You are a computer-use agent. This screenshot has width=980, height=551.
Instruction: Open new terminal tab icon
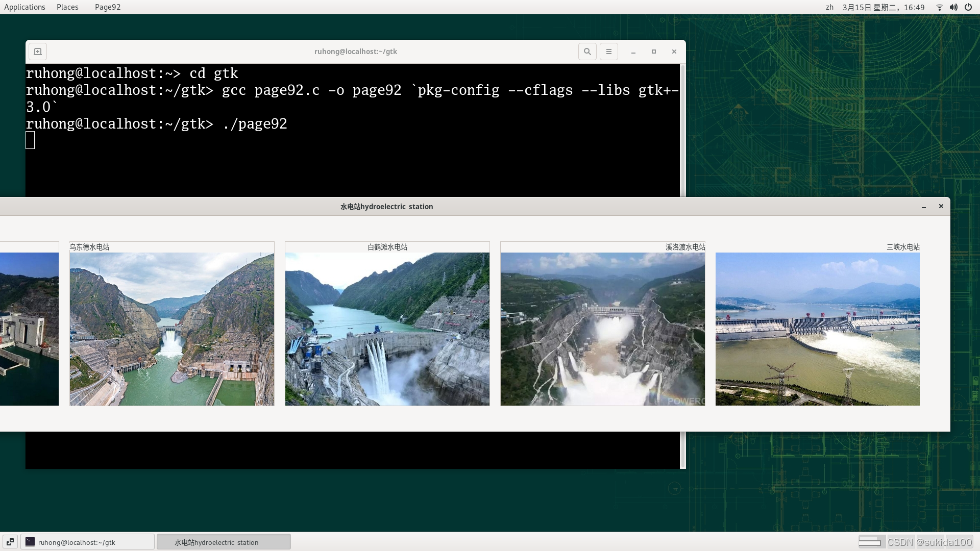click(x=37, y=52)
